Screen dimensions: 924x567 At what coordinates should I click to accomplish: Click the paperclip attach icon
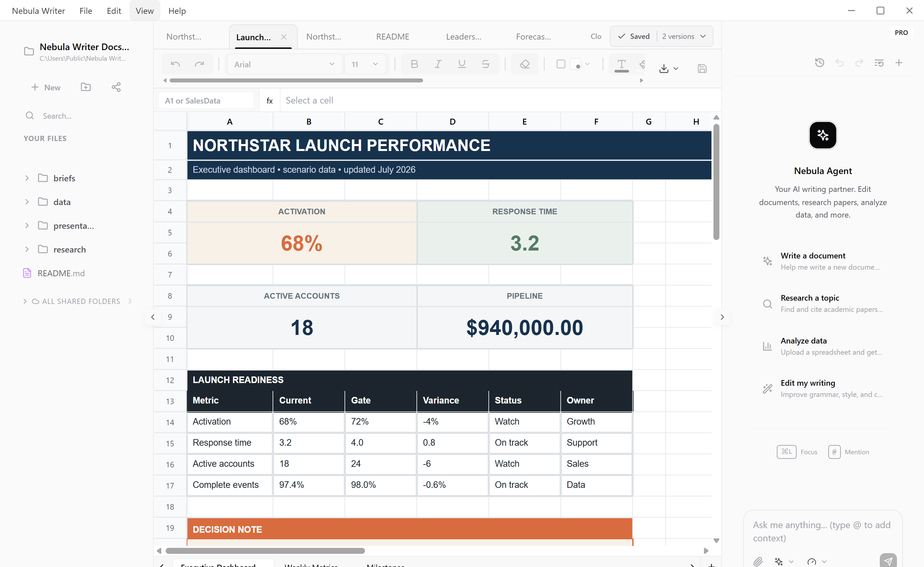point(758,561)
